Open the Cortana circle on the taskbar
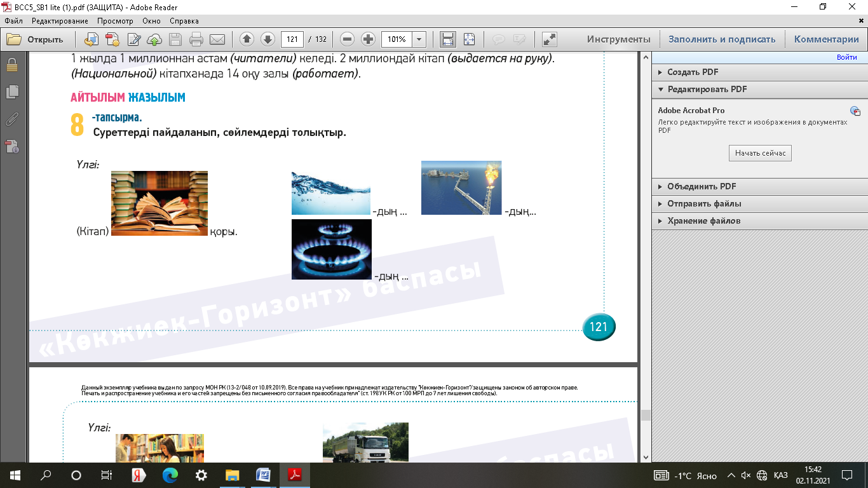868x488 pixels. tap(76, 475)
